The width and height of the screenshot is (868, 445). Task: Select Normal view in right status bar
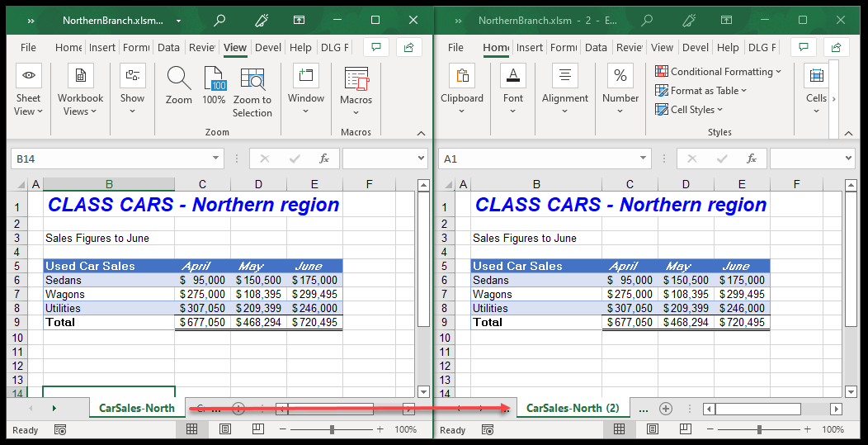click(x=620, y=429)
